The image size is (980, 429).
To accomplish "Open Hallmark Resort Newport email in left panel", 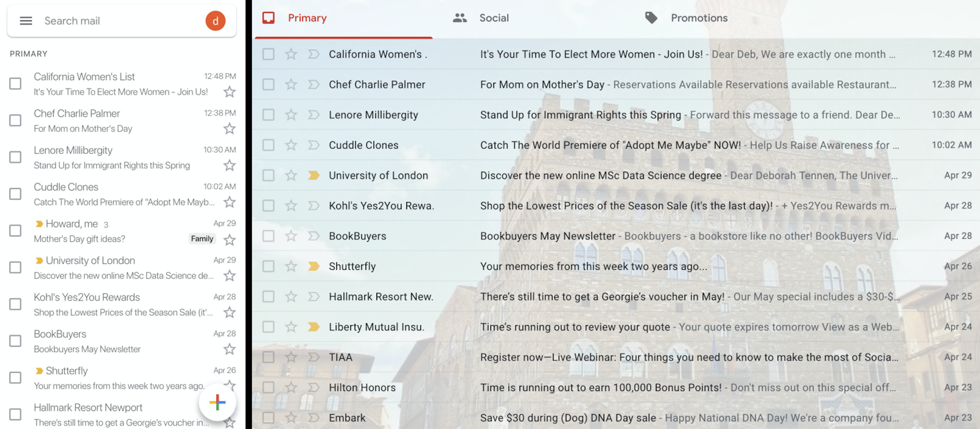I will 122,414.
